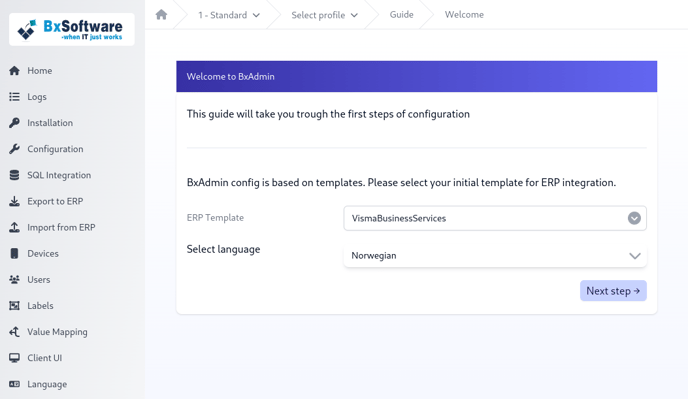The width and height of the screenshot is (688, 399).
Task: Expand the ERP Template arrow button
Action: (x=634, y=218)
